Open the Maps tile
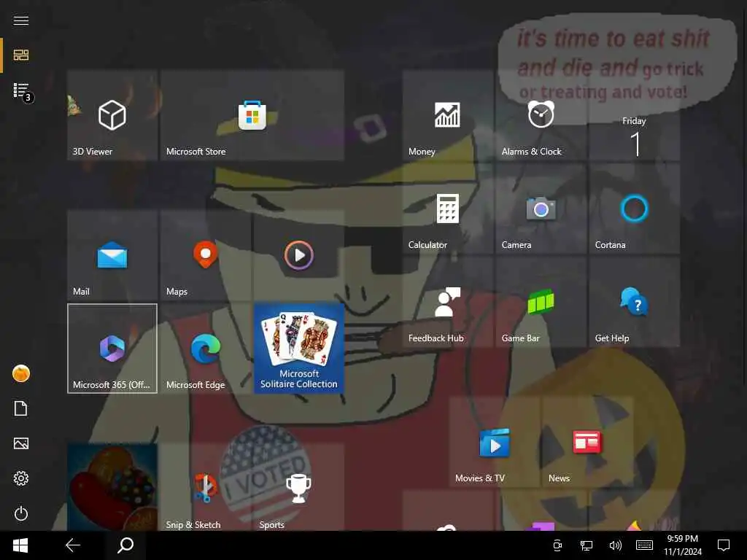This screenshot has height=560, width=747. 206,255
